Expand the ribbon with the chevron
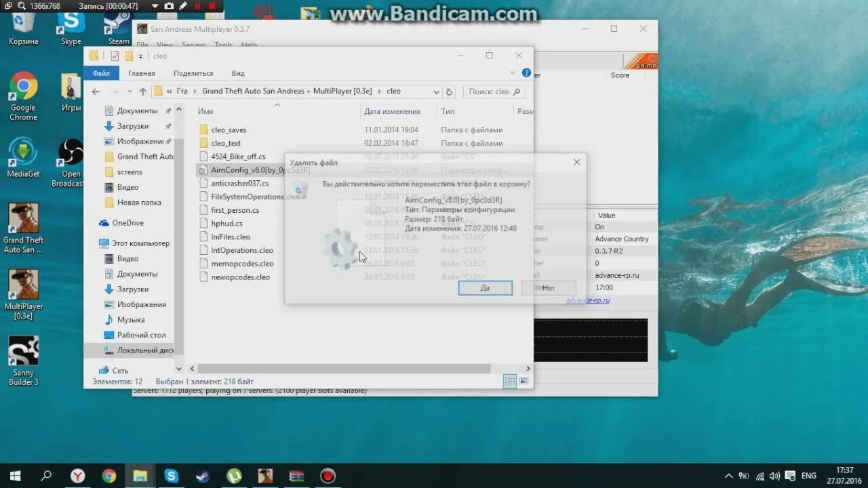This screenshot has height=488, width=868. tap(512, 73)
